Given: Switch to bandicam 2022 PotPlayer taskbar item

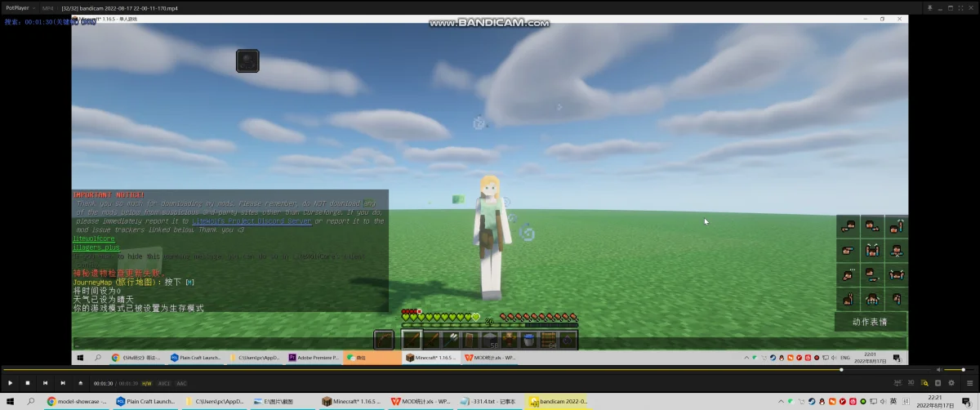Looking at the screenshot, I should (559, 401).
